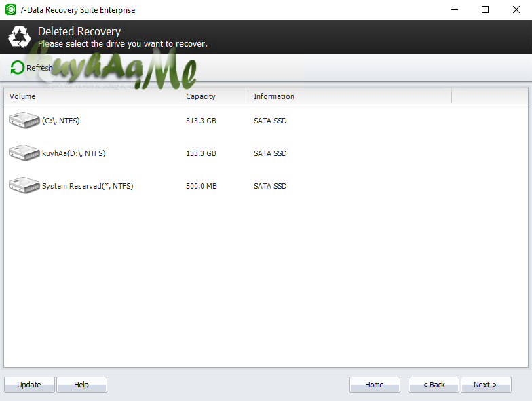
Task: Click the kuyhAa D:\ drive icon
Action: (24, 153)
